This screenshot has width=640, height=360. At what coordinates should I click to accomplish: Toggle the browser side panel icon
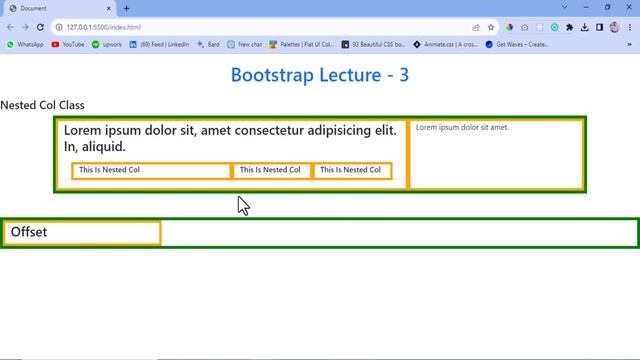click(599, 27)
